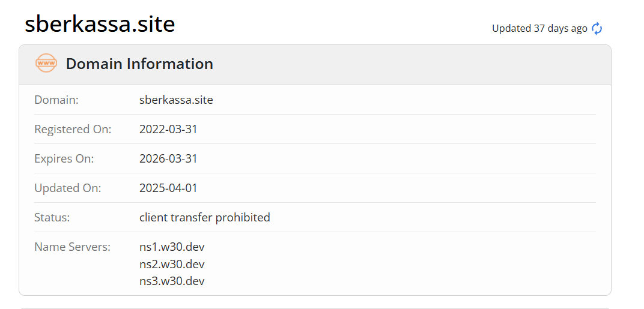This screenshot has height=309, width=644.
Task: Click the "Registered On:" label
Action: click(x=73, y=129)
